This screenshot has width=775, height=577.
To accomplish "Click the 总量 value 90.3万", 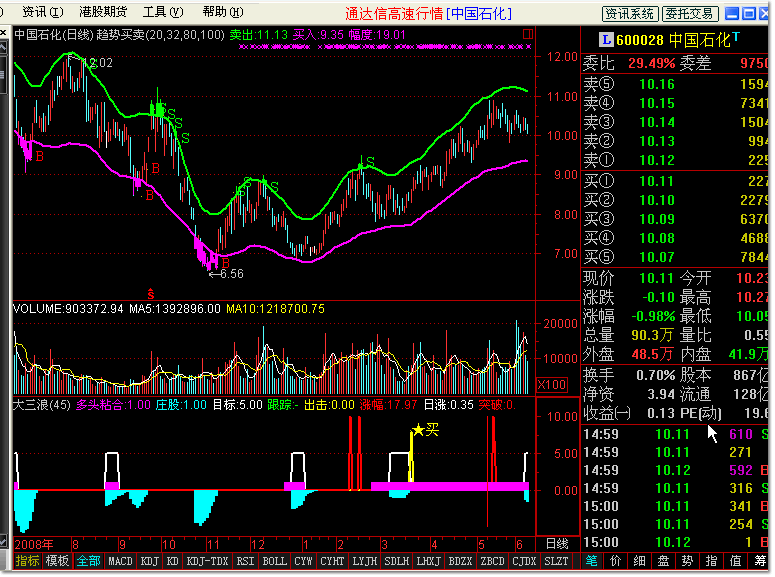I will (x=652, y=335).
